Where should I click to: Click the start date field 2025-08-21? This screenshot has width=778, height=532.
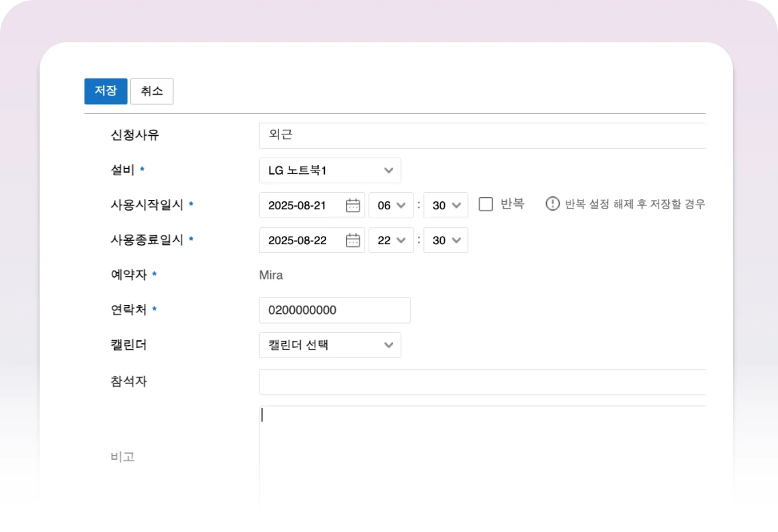300,205
